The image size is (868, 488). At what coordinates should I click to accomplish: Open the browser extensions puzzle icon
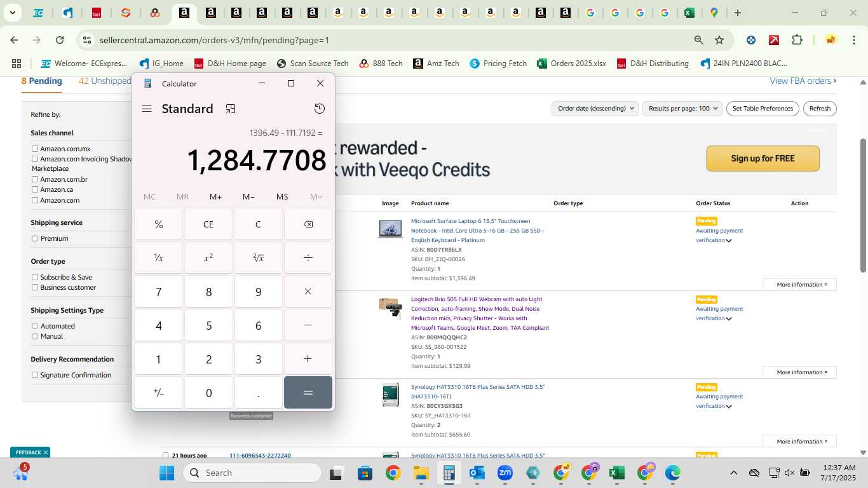797,40
